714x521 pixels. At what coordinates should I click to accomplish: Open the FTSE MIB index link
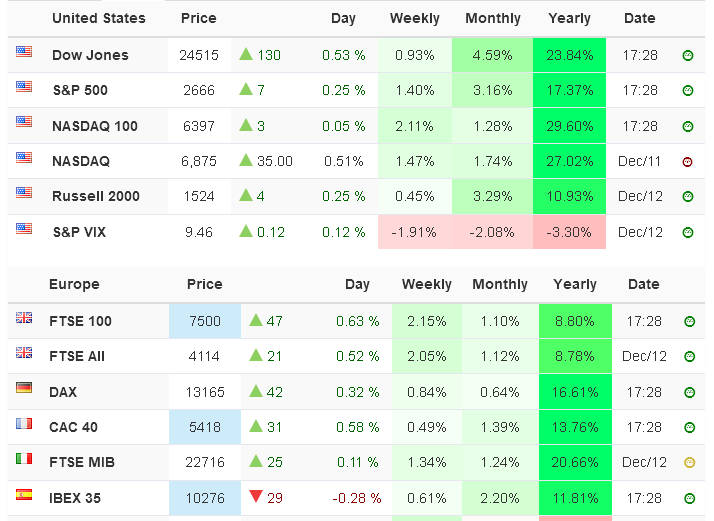[x=82, y=462]
